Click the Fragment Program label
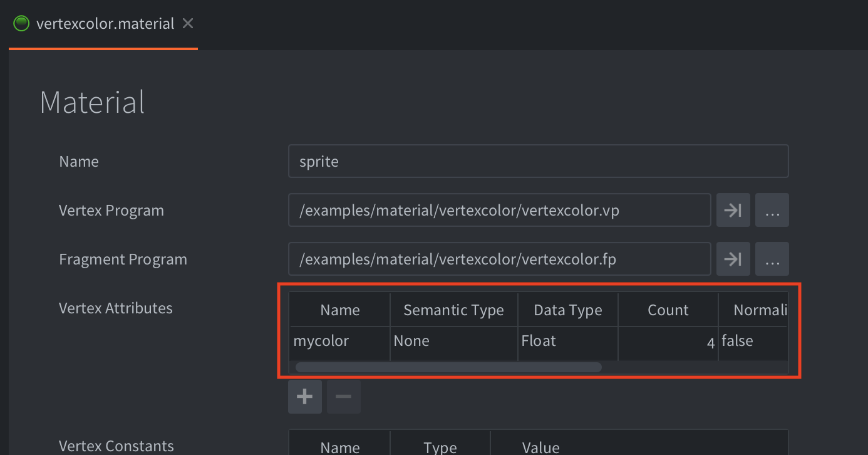Viewport: 868px width, 455px height. [123, 259]
